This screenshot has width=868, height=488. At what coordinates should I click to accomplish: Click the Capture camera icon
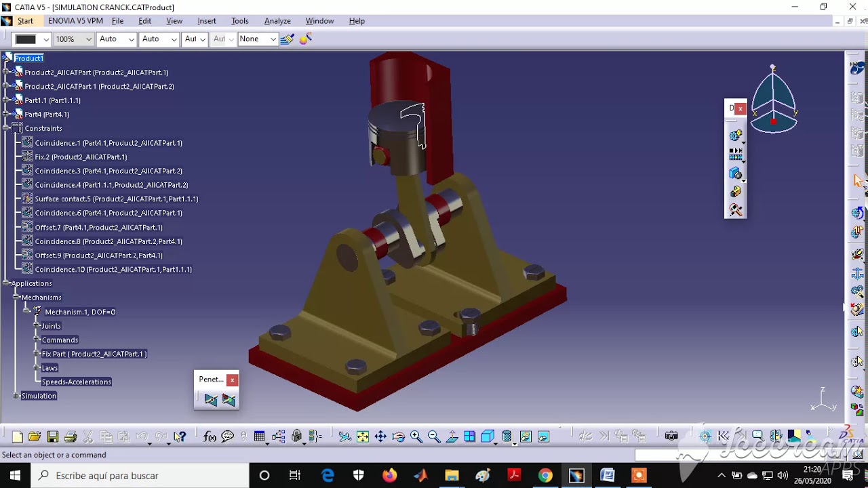[x=671, y=436]
